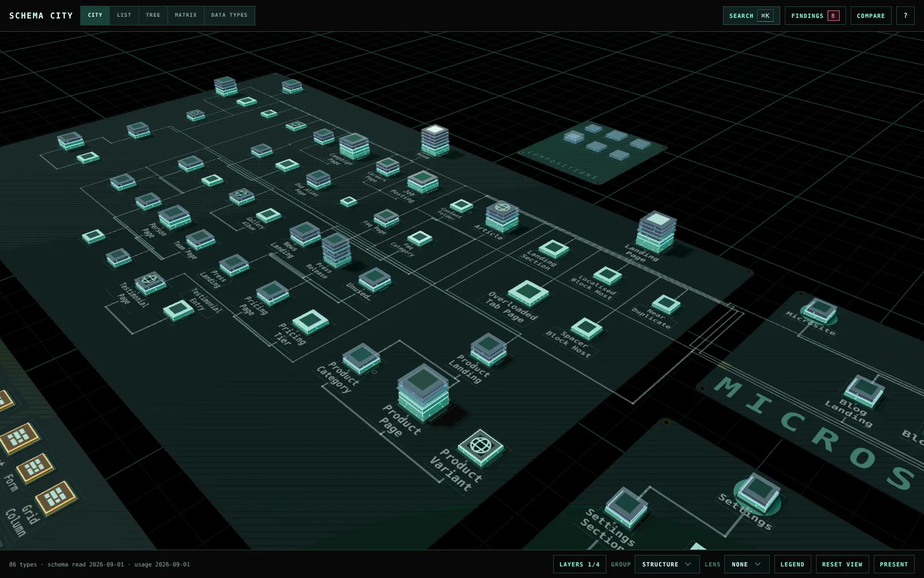The width and height of the screenshot is (924, 578).
Task: Click the Product Page stacked building
Action: pos(423,392)
